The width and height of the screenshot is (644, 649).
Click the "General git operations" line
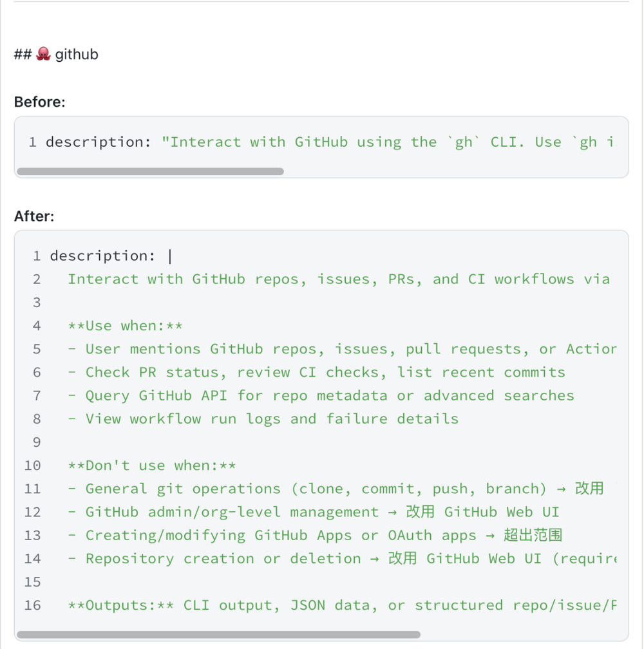point(335,489)
